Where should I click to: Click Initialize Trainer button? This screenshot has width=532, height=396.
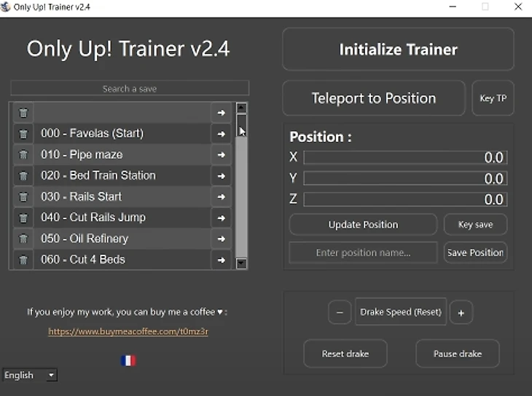(399, 49)
